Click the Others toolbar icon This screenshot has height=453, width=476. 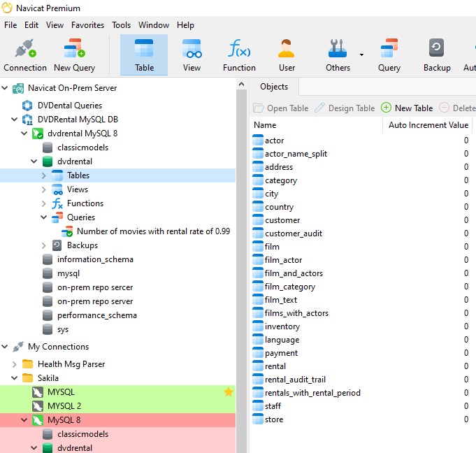(338, 55)
